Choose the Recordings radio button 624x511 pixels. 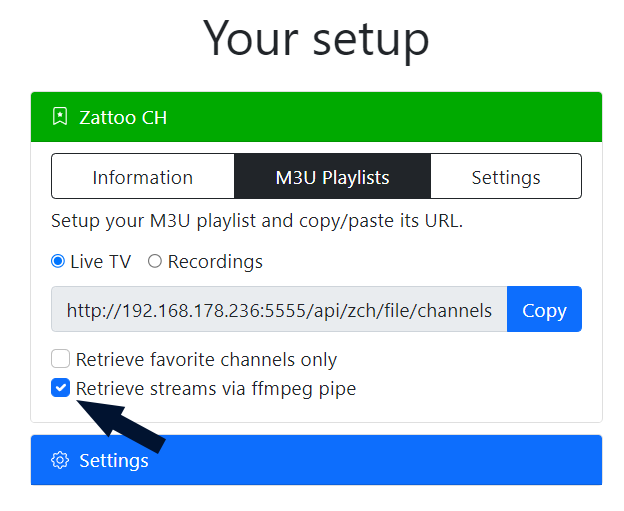pos(155,261)
